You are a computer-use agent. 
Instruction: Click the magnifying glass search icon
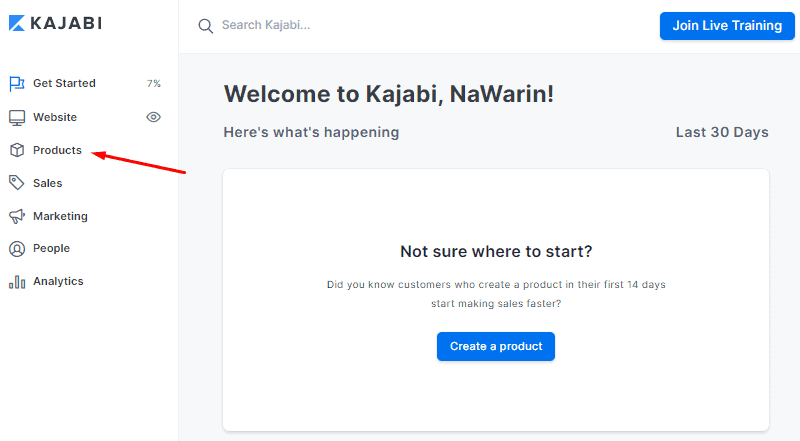[x=206, y=26]
